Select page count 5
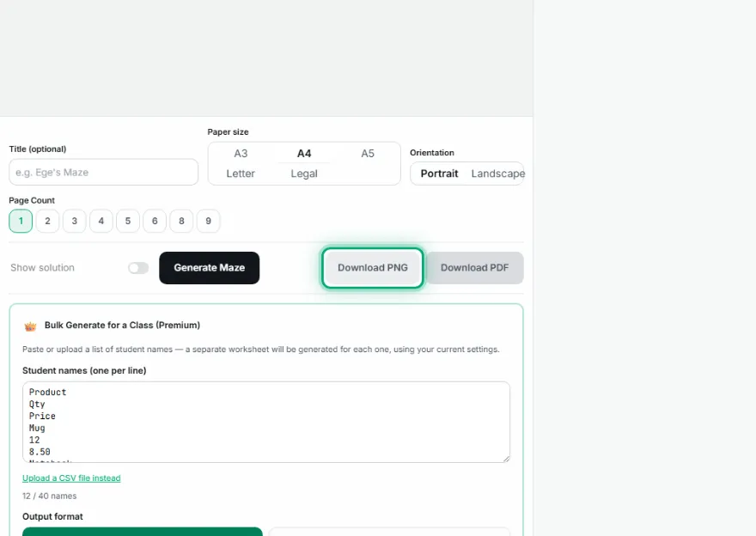 click(x=128, y=221)
